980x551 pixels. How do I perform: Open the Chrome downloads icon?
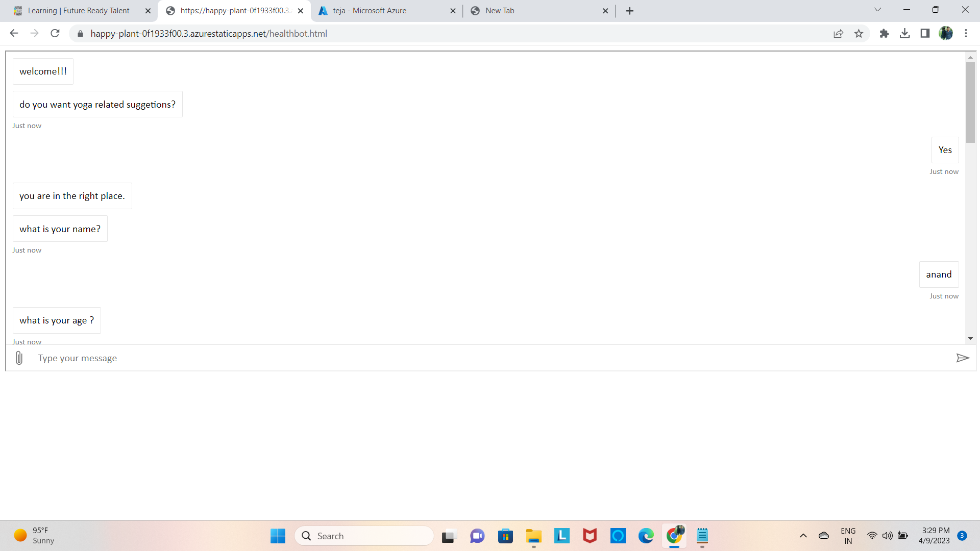[x=904, y=34]
